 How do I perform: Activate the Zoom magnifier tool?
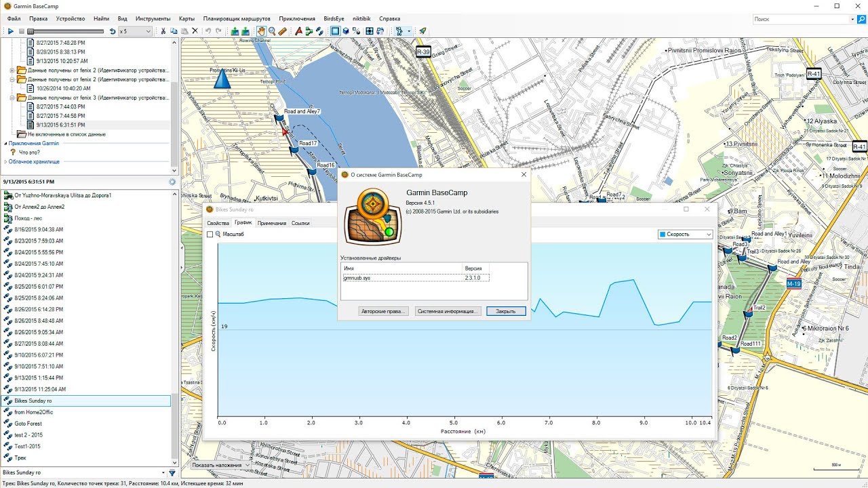[272, 31]
